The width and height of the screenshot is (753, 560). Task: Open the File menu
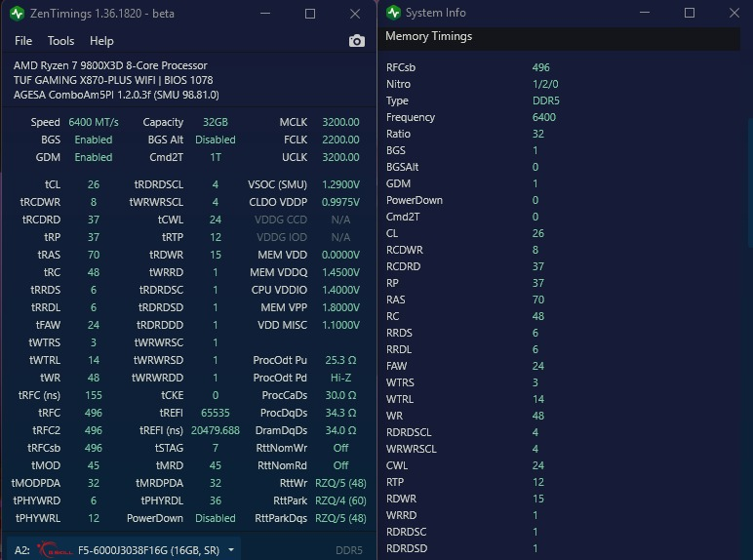pyautogui.click(x=23, y=41)
